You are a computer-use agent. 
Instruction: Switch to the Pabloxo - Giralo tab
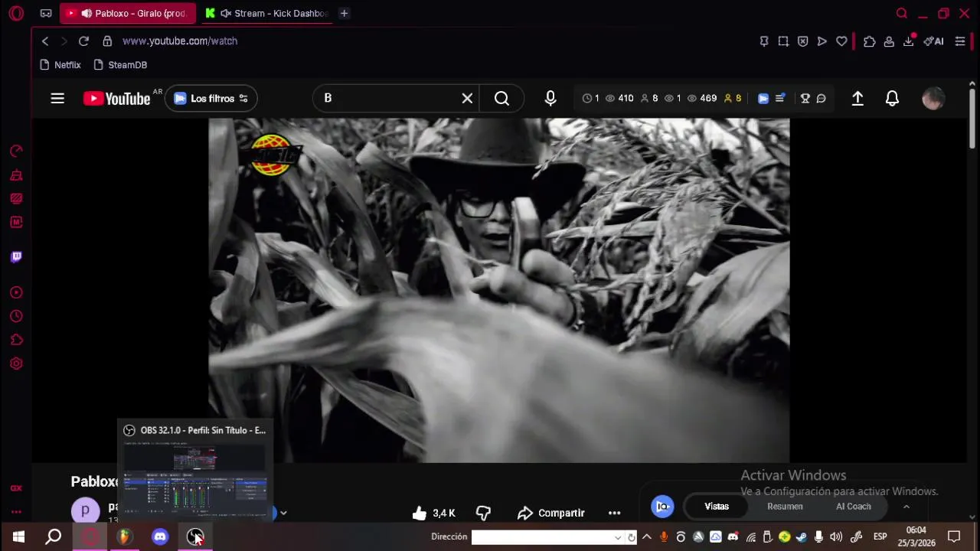pyautogui.click(x=128, y=13)
